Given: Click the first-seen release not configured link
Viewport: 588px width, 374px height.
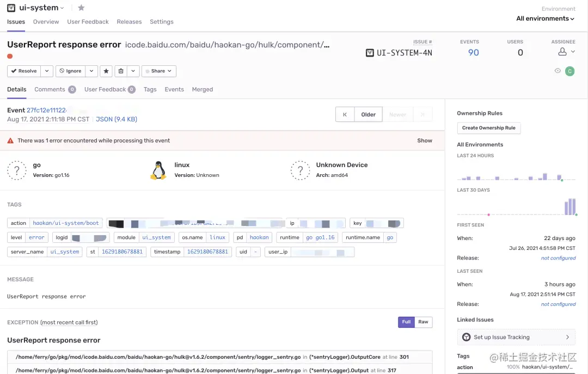Looking at the screenshot, I should pyautogui.click(x=558, y=258).
